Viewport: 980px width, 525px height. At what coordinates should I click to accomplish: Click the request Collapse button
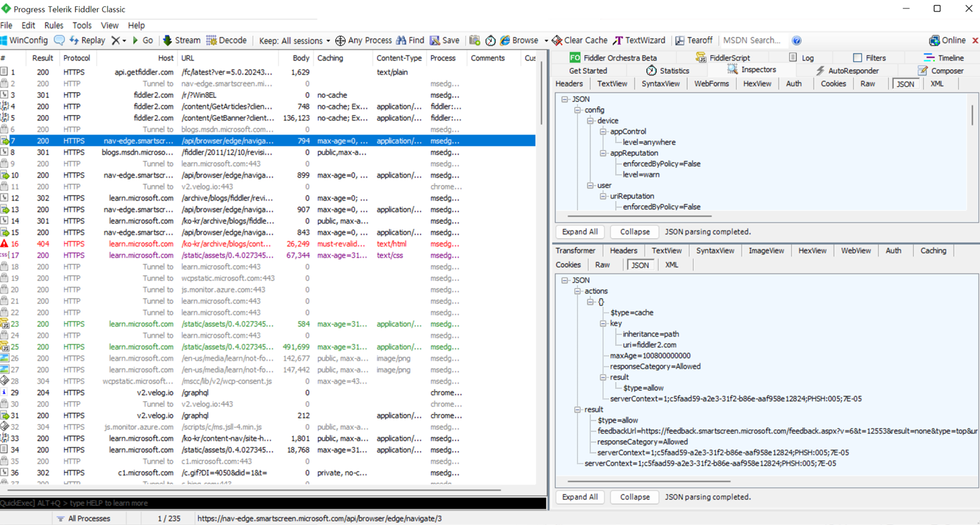click(635, 232)
